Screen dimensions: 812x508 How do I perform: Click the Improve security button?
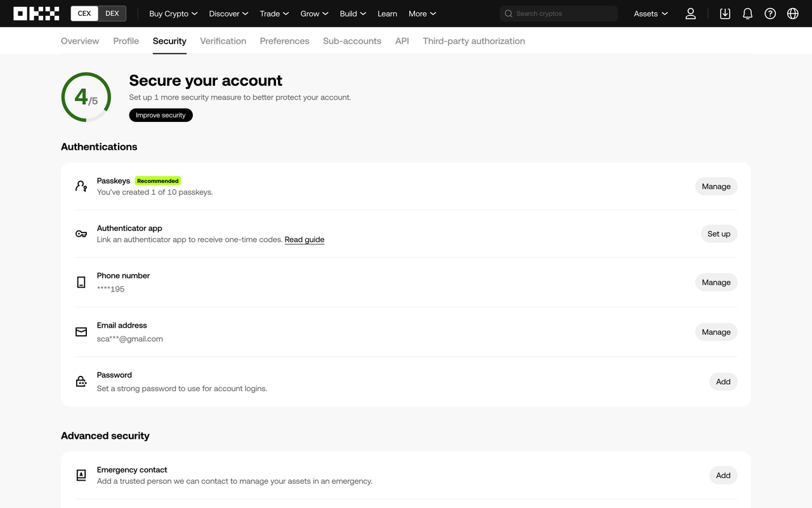(160, 115)
